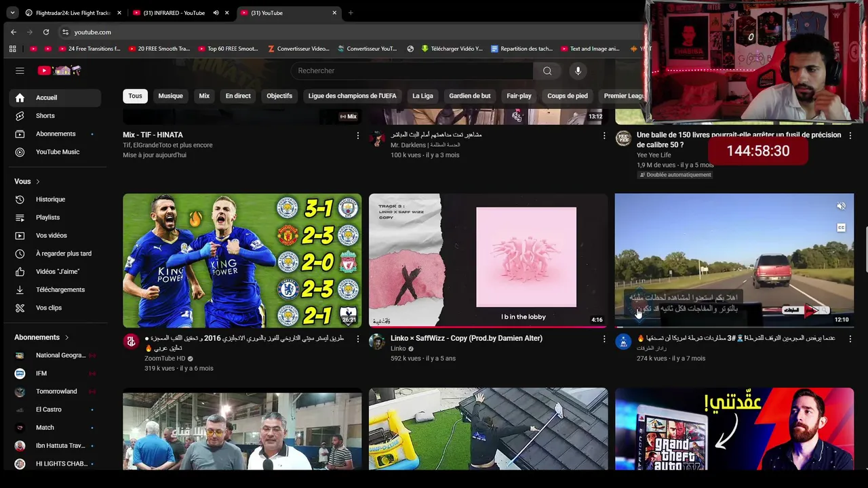Open Linko × SaffWizz - Copy title link
The image size is (868, 488).
(467, 338)
